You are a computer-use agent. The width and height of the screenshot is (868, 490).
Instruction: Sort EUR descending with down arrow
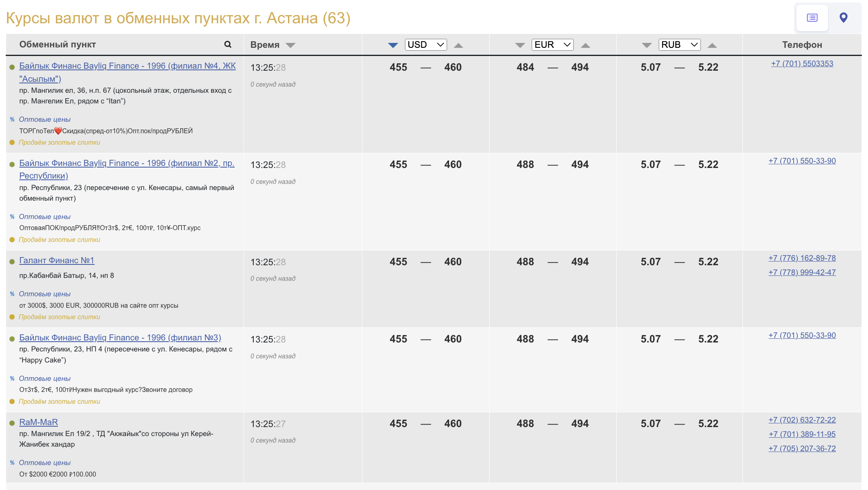pos(520,45)
